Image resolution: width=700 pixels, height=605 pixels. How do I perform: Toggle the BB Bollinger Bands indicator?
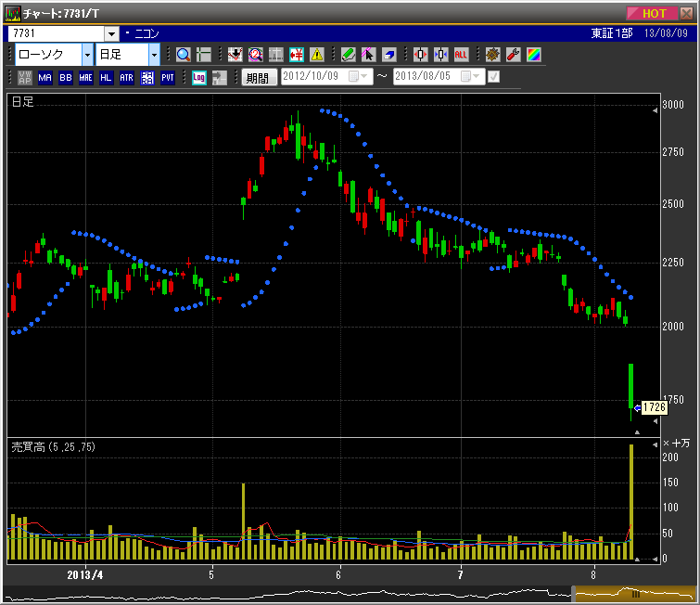point(66,78)
